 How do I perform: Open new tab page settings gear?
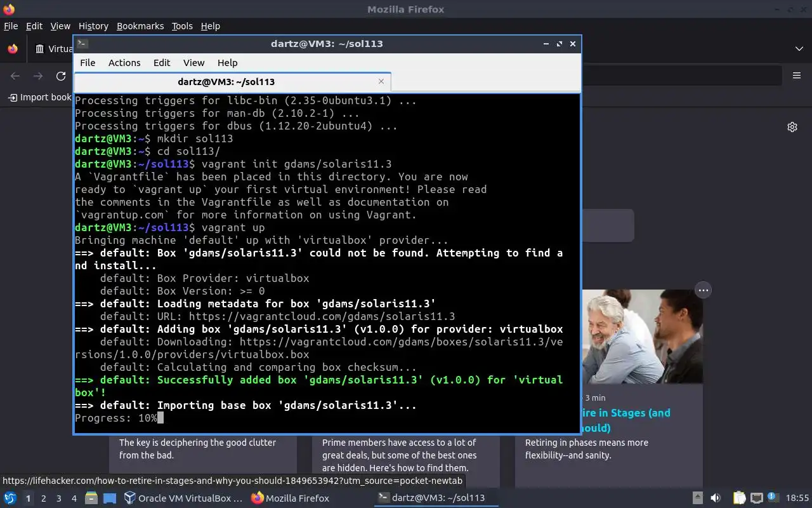click(792, 127)
